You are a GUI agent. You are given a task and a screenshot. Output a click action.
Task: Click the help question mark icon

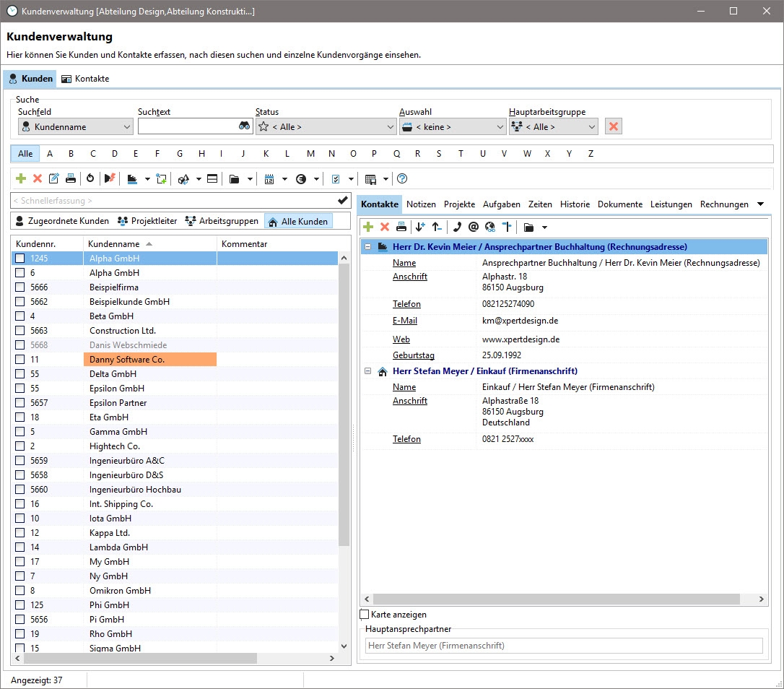[x=402, y=178]
